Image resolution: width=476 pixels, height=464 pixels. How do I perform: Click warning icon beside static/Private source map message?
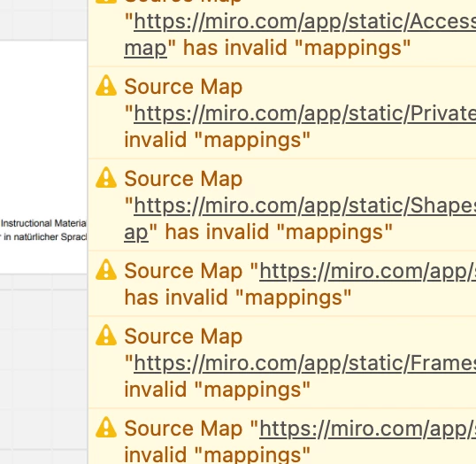[106, 86]
